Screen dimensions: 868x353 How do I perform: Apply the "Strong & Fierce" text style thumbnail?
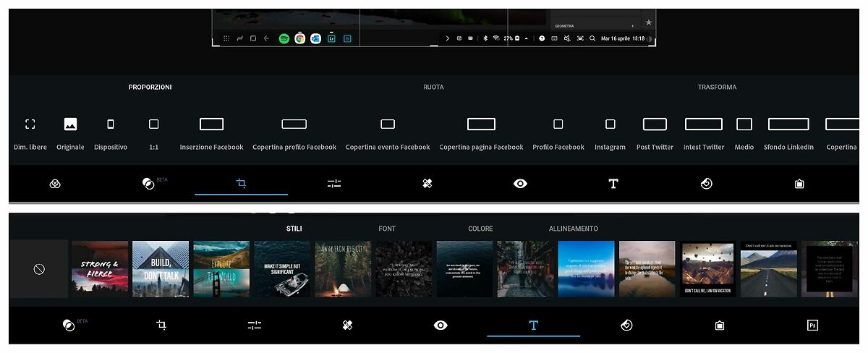click(x=99, y=269)
